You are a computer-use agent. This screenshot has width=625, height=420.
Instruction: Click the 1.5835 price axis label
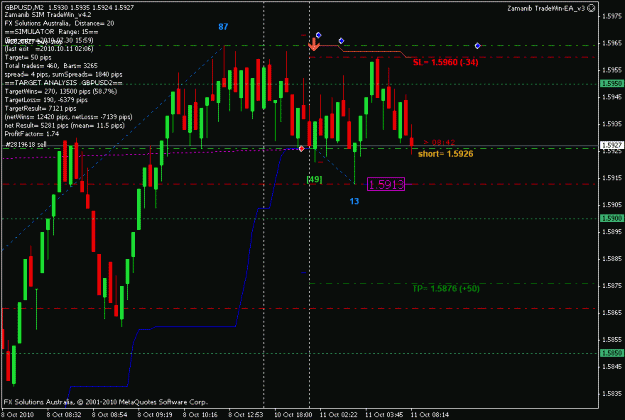(612, 393)
